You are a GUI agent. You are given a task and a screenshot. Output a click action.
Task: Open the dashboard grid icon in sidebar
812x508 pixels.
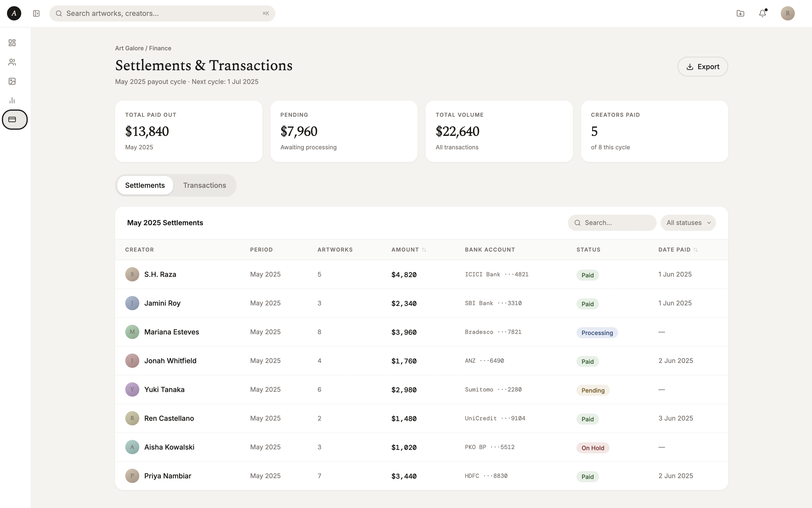(x=12, y=43)
